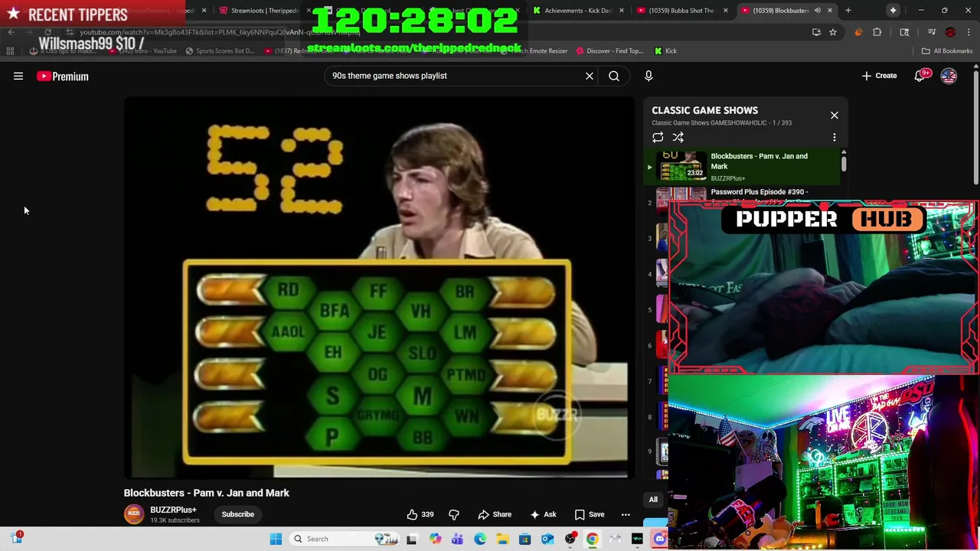Open Outlook from taskbar

(547, 539)
